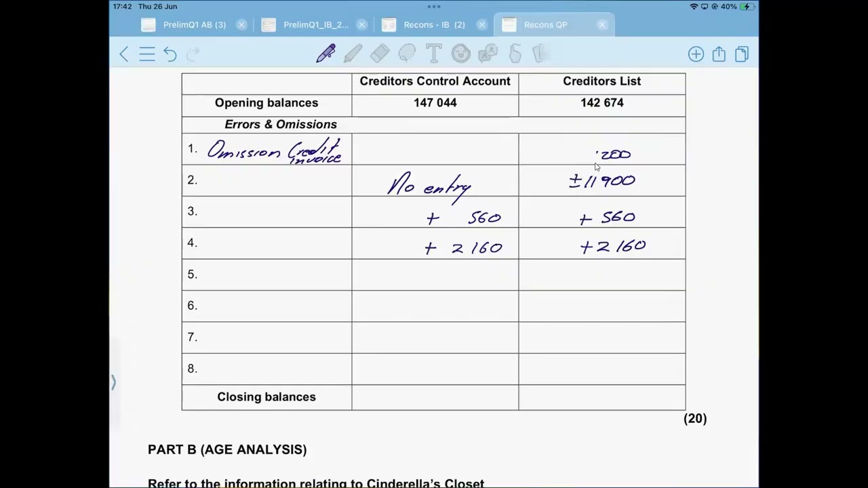
Task: Select the translate/image tool icon
Action: click(488, 54)
